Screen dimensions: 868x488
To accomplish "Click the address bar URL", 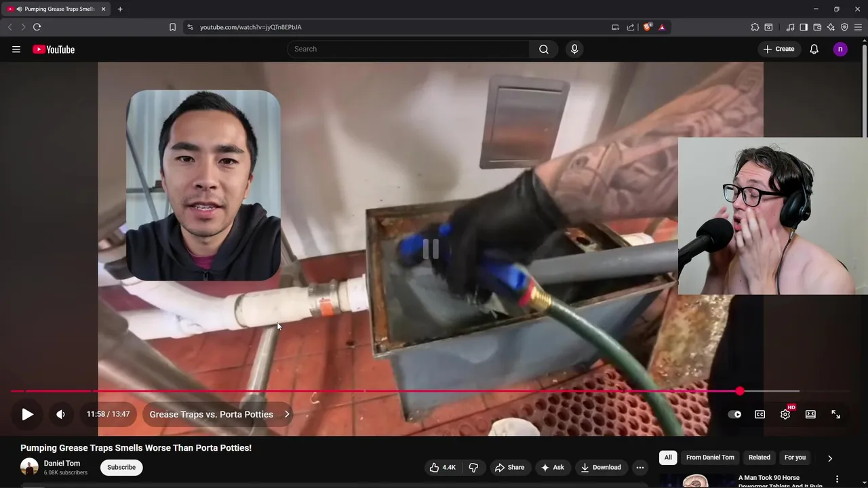I will point(251,27).
